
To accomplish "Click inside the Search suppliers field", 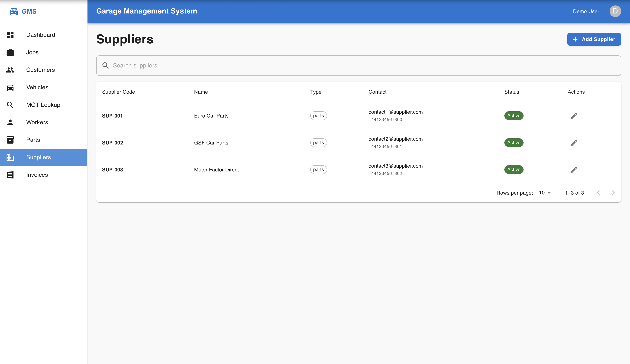I will (250, 65).
